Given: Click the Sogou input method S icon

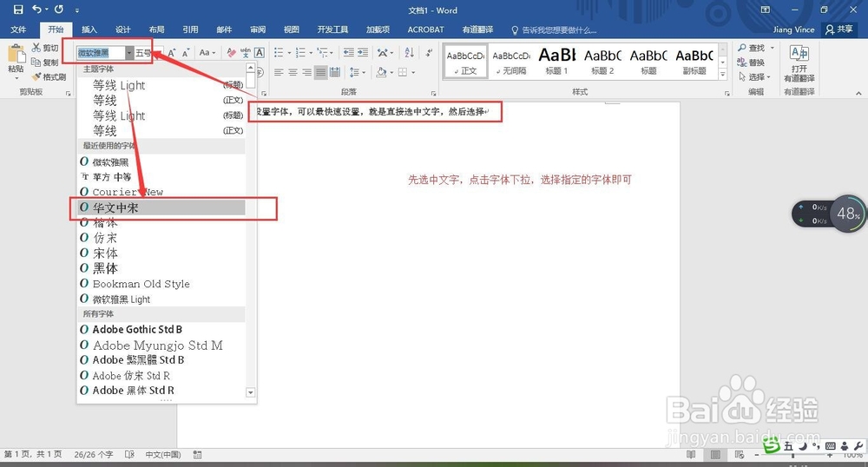Looking at the screenshot, I should coord(771,446).
